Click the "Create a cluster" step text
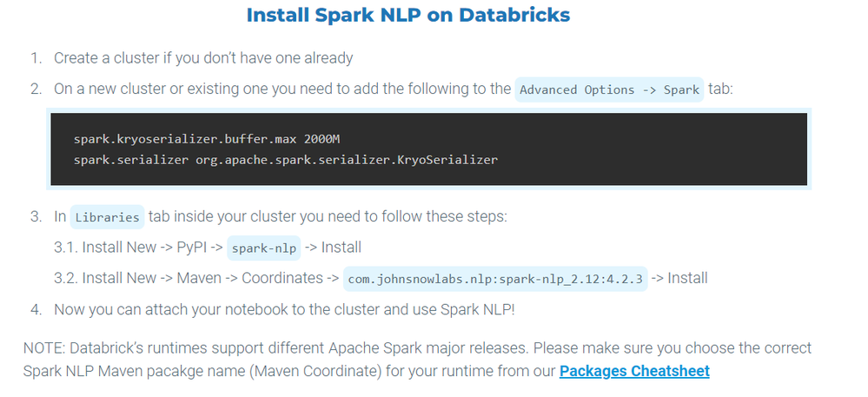Image resolution: width=868 pixels, height=397 pixels. (203, 58)
